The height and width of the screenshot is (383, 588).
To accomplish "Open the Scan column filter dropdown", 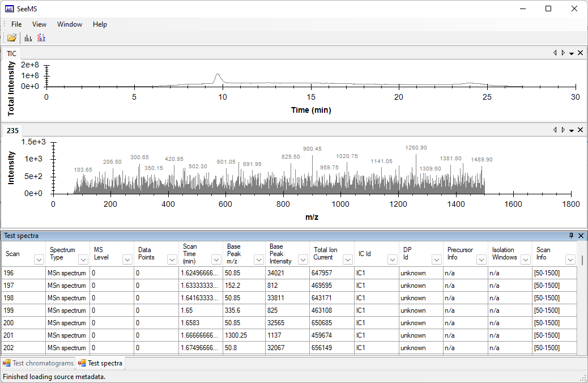I will pyautogui.click(x=39, y=259).
